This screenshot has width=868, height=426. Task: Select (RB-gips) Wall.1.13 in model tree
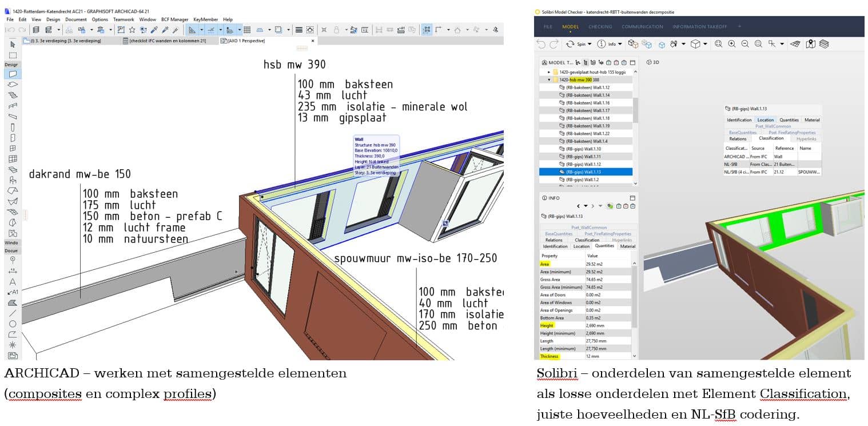pos(586,172)
